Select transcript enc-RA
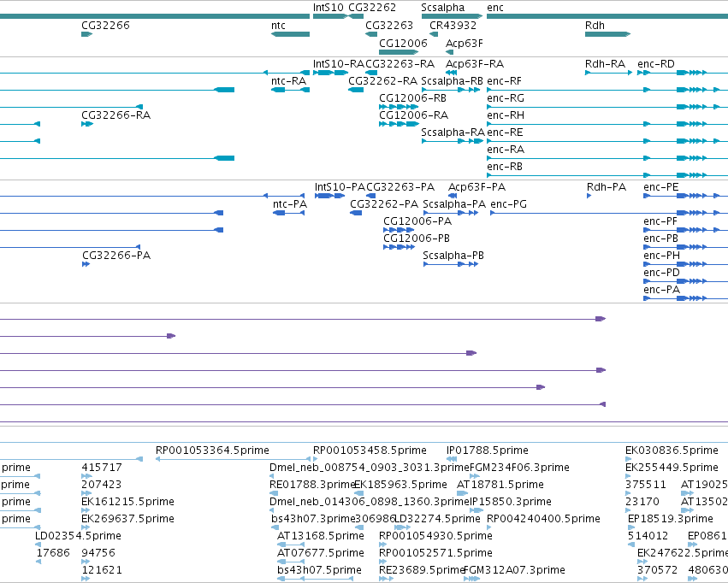 (607, 158)
